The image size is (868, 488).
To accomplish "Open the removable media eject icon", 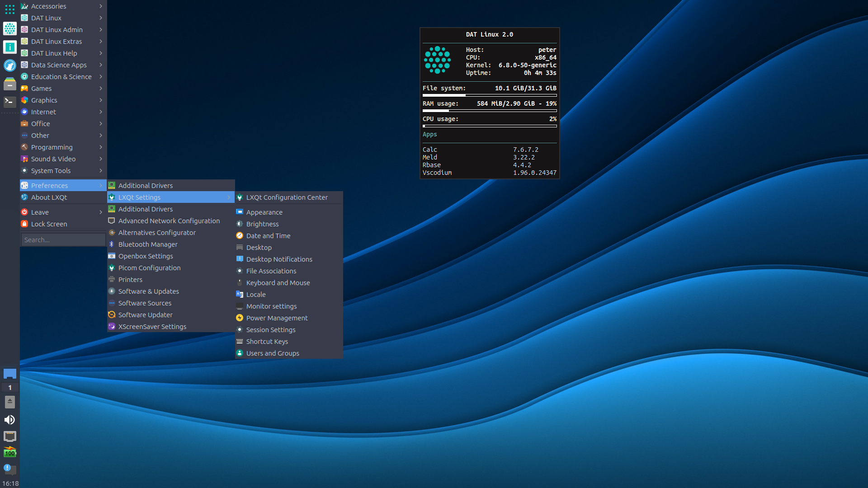I will 9,402.
